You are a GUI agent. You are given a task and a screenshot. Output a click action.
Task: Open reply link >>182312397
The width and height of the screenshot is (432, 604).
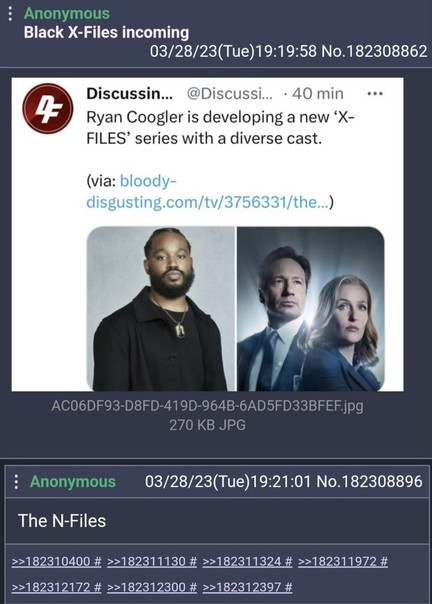(x=242, y=587)
